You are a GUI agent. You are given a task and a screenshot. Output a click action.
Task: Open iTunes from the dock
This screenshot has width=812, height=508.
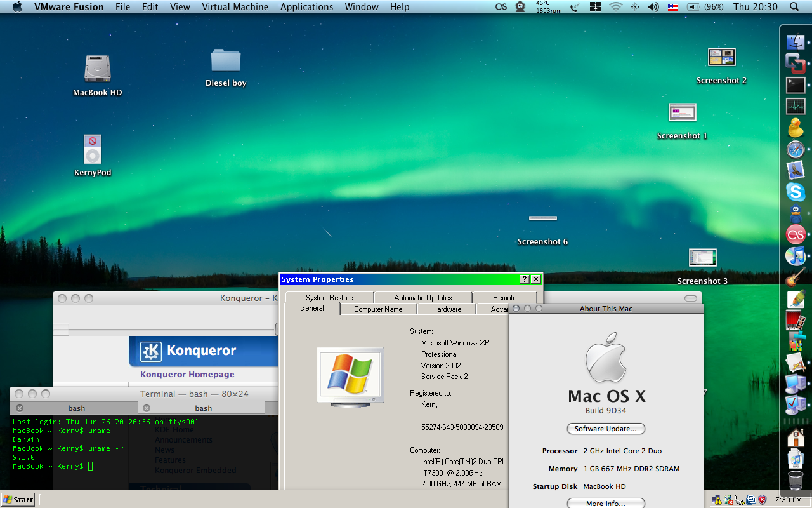pos(796,256)
